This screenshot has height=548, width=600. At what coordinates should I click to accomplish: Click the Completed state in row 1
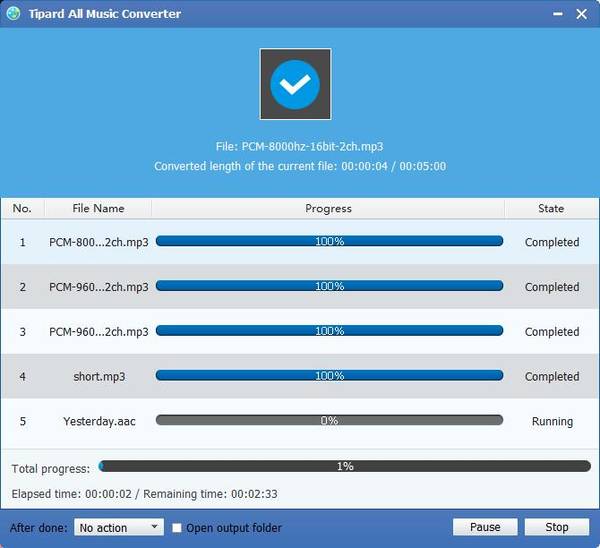pos(552,242)
